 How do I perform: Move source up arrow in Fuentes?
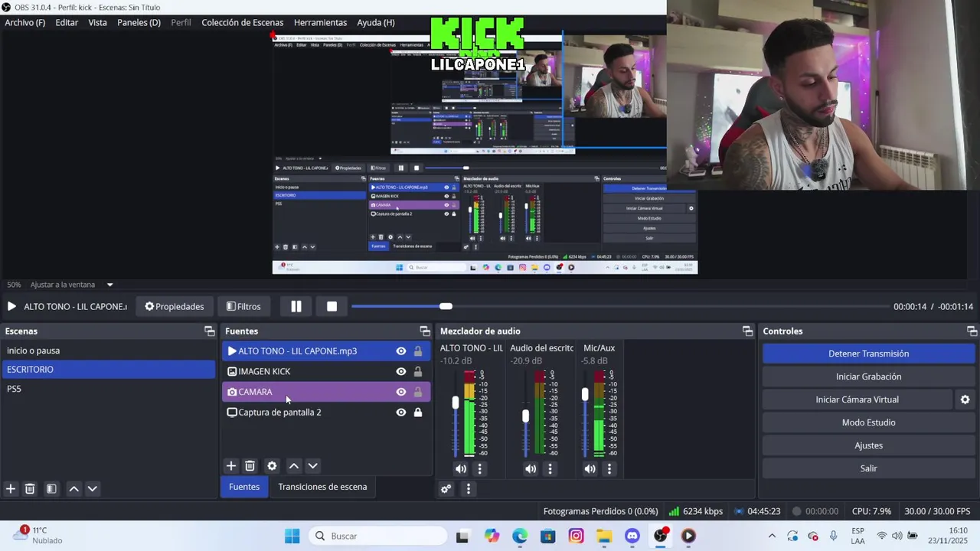[294, 465]
